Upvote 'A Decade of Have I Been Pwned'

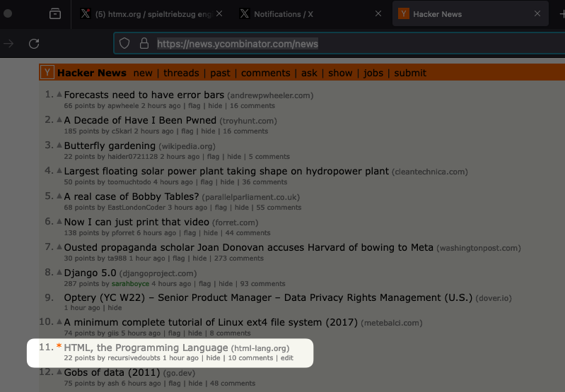pyautogui.click(x=59, y=119)
